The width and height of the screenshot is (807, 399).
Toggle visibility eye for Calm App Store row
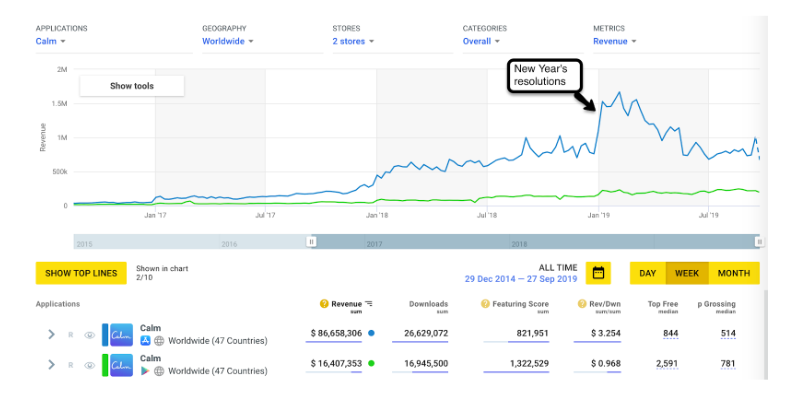point(90,335)
